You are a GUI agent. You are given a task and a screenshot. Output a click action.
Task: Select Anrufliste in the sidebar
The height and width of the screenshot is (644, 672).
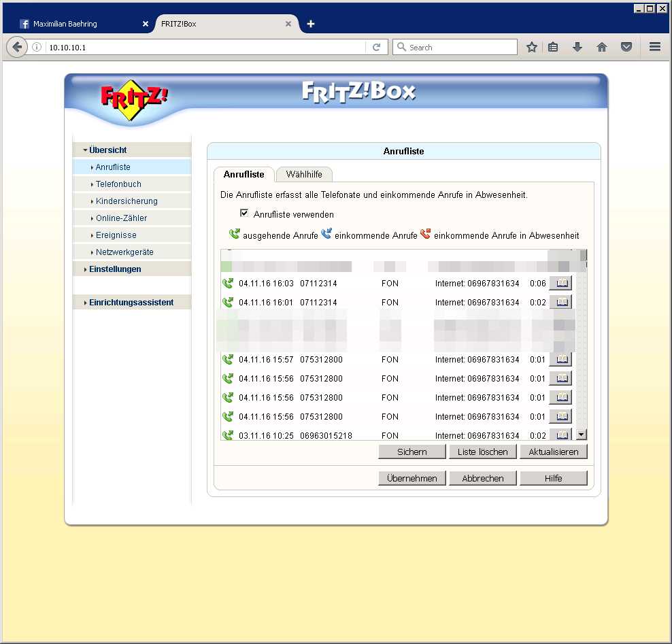[x=132, y=167]
